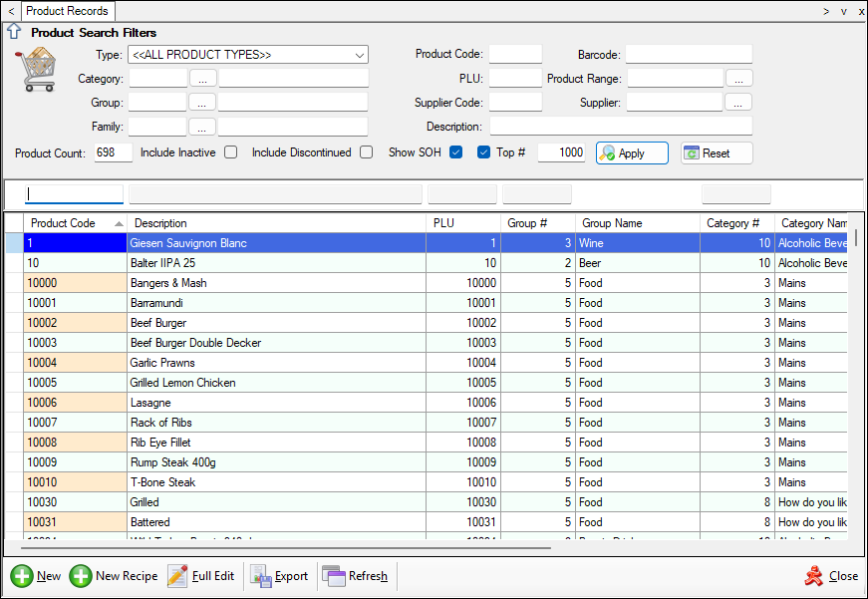Image resolution: width=868 pixels, height=599 pixels.
Task: Click the Product Code filter input field
Action: [x=515, y=54]
